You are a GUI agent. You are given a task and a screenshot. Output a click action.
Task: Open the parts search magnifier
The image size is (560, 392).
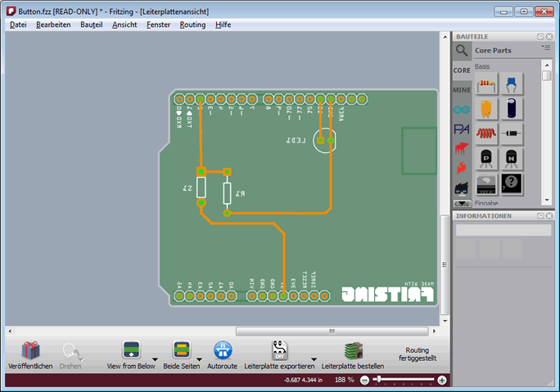pyautogui.click(x=462, y=50)
